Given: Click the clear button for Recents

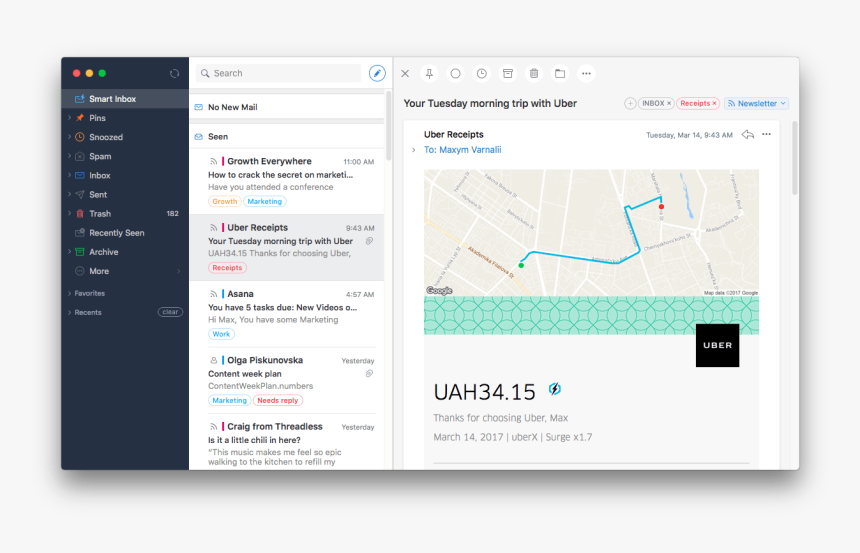Looking at the screenshot, I should pos(170,312).
